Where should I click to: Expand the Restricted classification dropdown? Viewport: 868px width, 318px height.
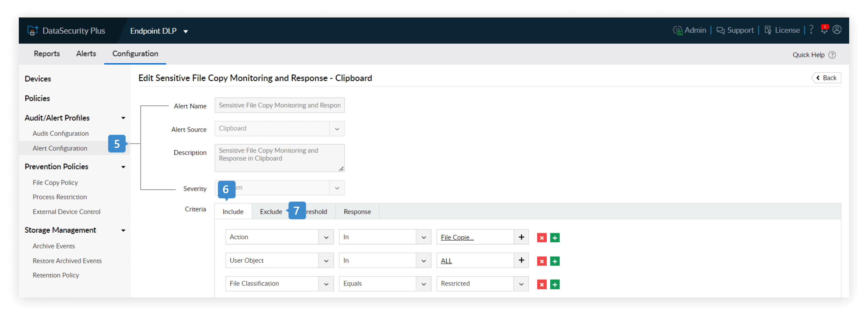[x=521, y=284]
